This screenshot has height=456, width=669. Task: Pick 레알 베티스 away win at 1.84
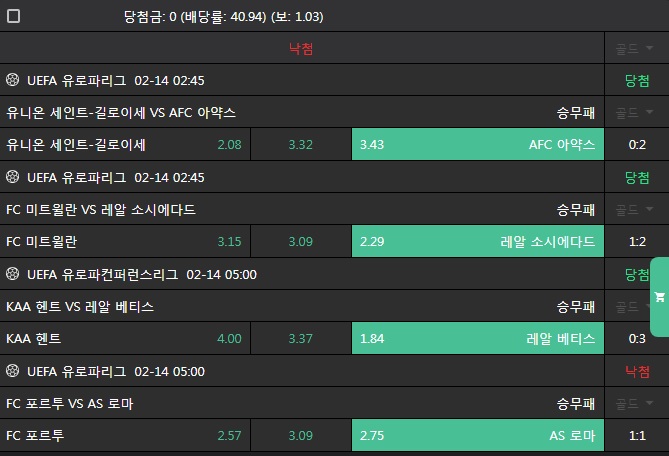[478, 339]
